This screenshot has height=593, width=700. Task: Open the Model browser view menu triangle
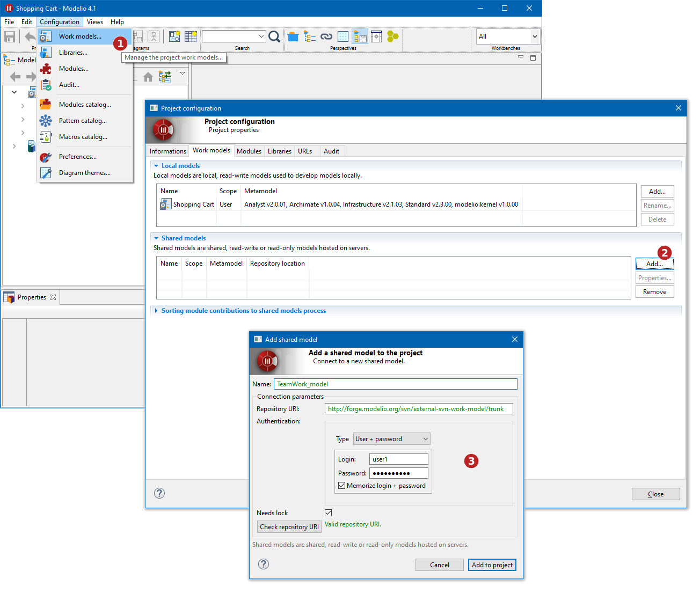(x=183, y=73)
